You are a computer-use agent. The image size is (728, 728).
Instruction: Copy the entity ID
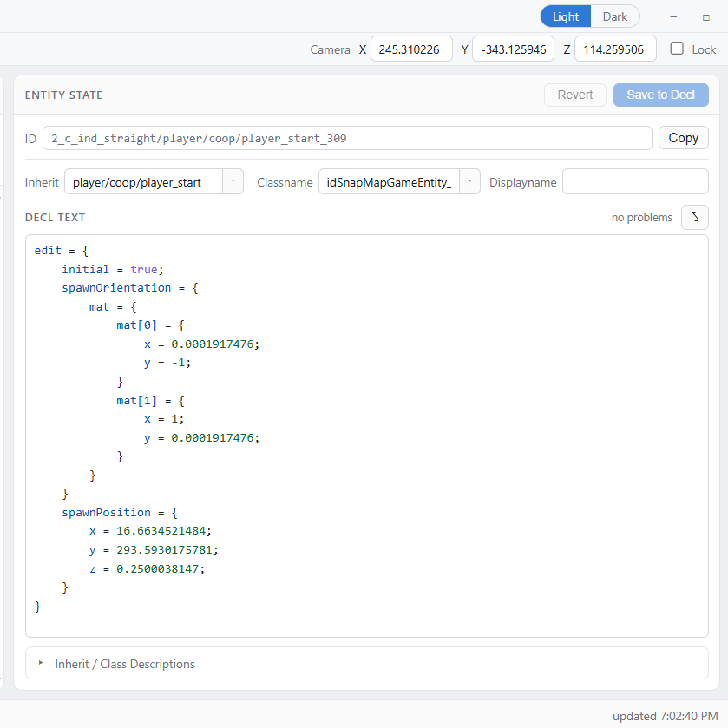click(684, 138)
